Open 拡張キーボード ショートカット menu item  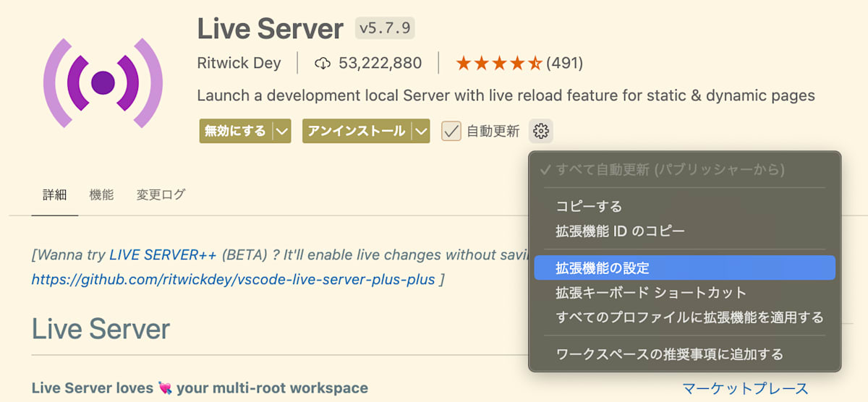tap(684, 293)
